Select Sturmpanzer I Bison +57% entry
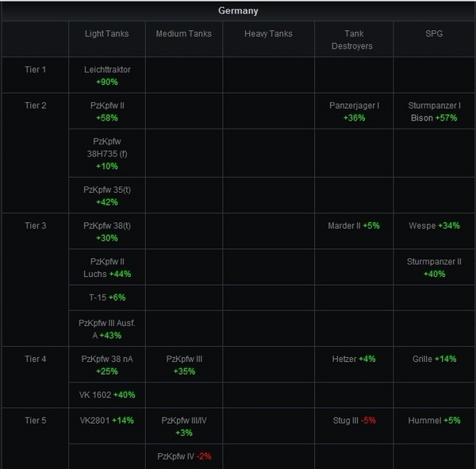The height and width of the screenshot is (469, 476). coord(434,111)
